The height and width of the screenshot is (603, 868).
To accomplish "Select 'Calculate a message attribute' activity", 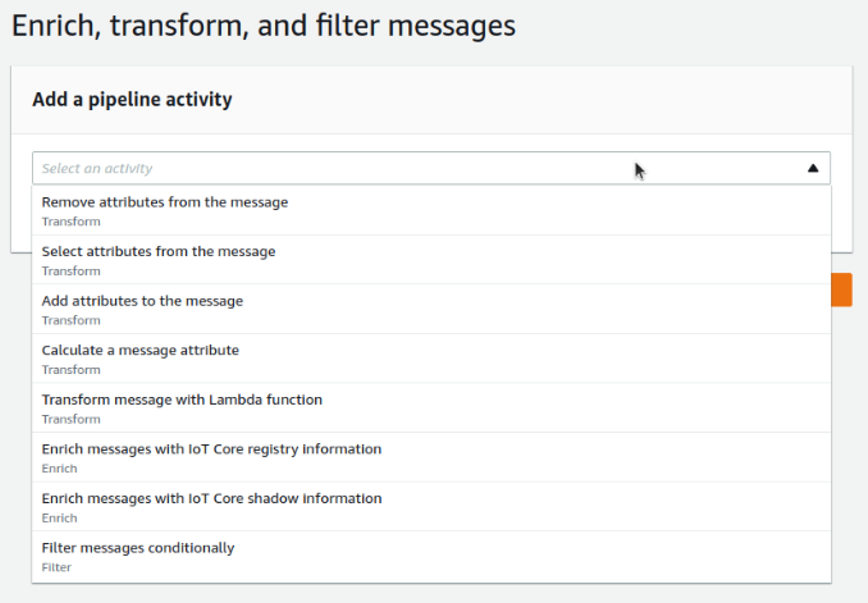I will click(140, 350).
